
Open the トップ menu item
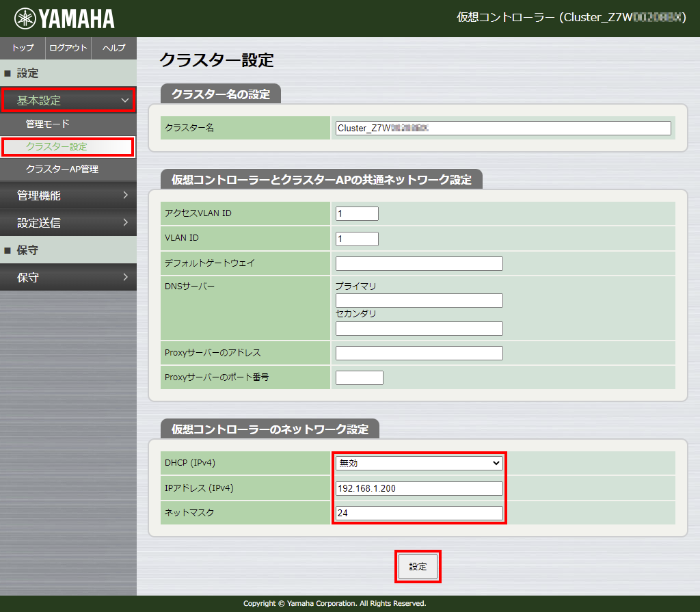pos(23,48)
